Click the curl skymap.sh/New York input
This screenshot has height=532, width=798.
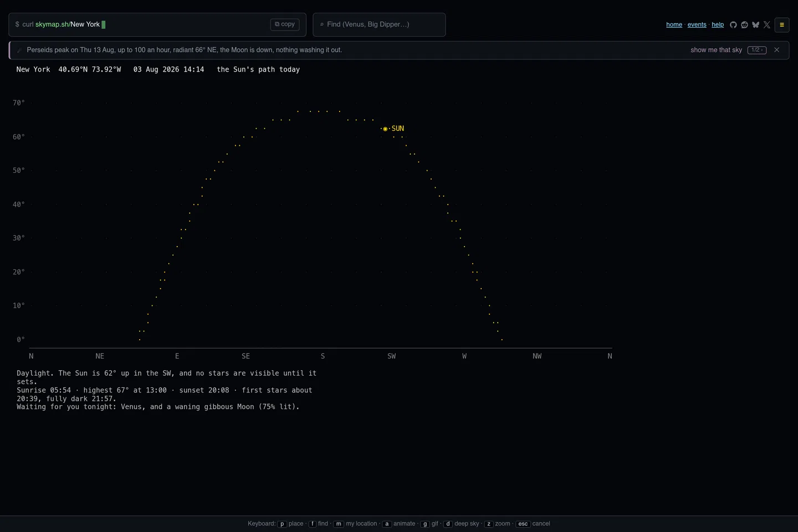(x=157, y=24)
